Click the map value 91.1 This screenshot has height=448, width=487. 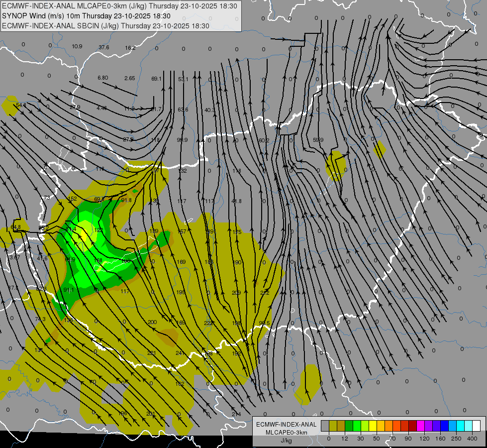click(69, 290)
